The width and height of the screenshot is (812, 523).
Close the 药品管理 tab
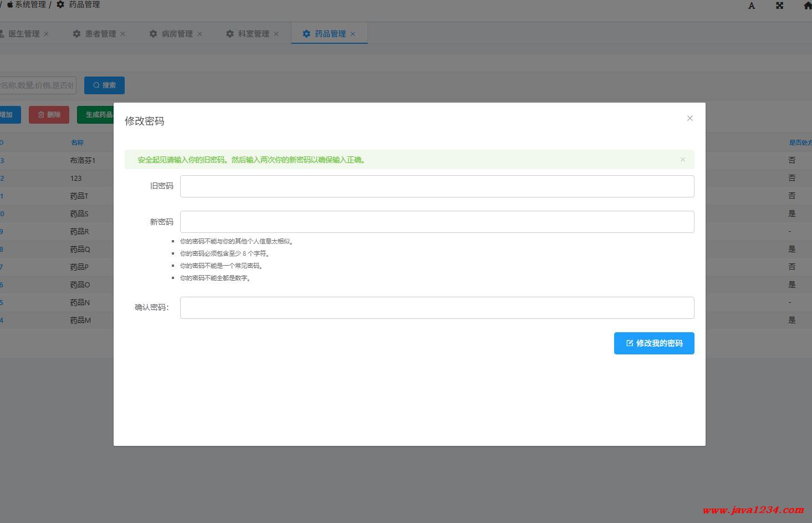tap(353, 34)
